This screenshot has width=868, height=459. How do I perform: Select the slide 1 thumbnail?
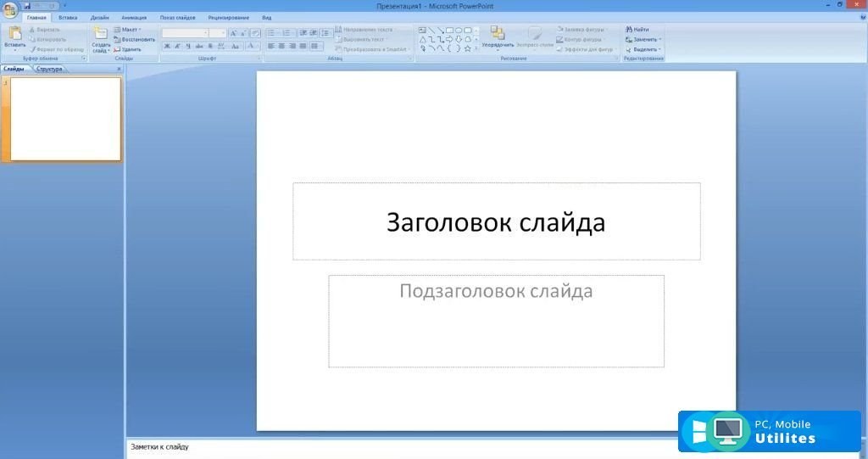[x=65, y=119]
